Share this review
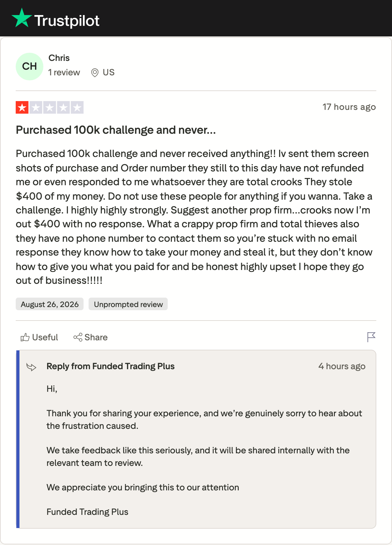This screenshot has width=392, height=545. [90, 337]
